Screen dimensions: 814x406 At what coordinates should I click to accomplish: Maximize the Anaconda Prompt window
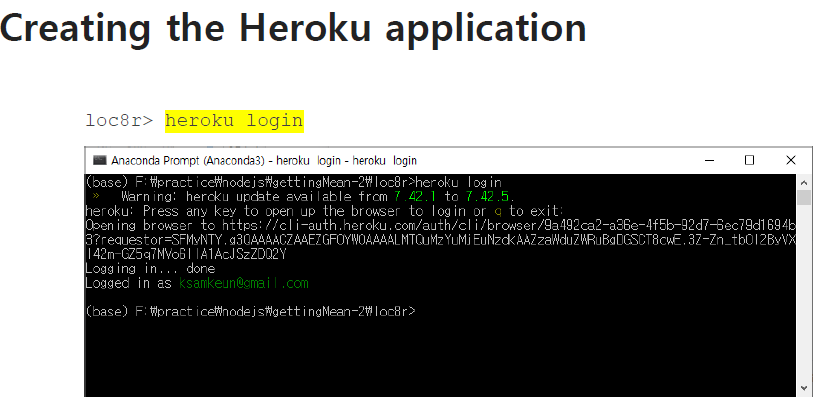coord(749,160)
